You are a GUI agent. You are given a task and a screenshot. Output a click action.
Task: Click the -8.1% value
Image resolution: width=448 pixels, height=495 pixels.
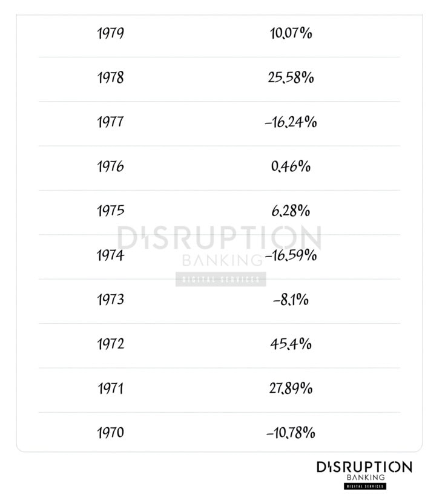291,300
